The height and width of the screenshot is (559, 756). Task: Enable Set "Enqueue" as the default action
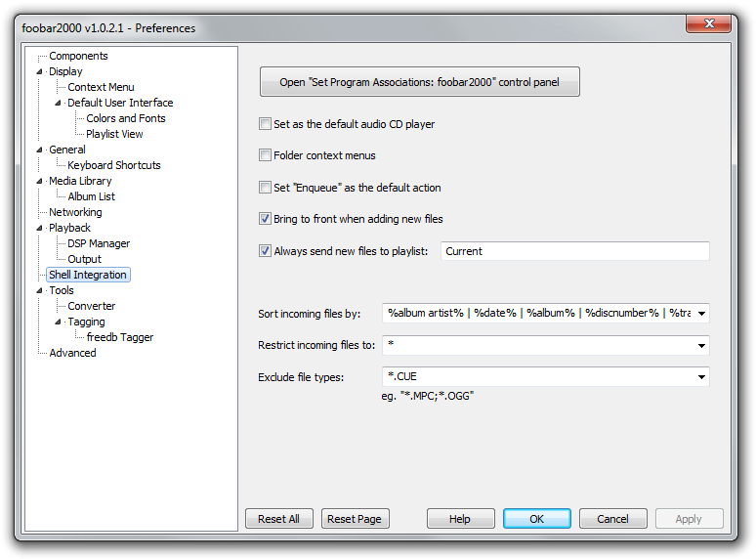[265, 188]
